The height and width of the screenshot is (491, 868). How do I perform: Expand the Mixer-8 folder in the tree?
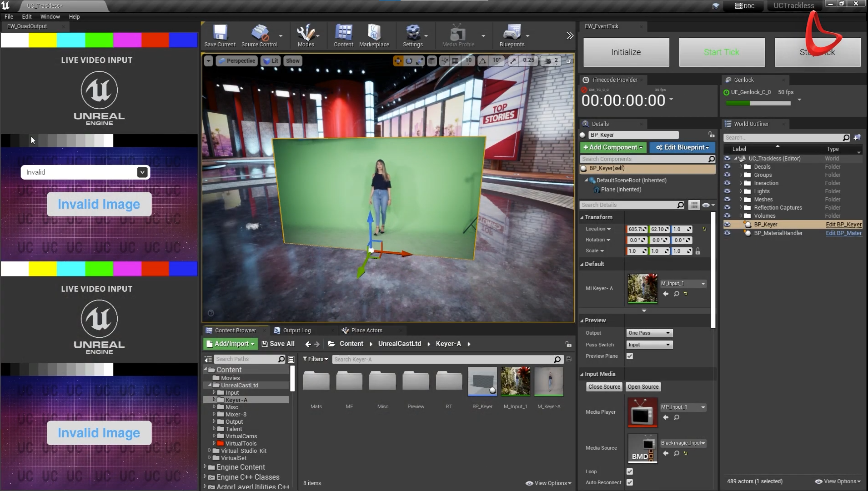point(214,415)
